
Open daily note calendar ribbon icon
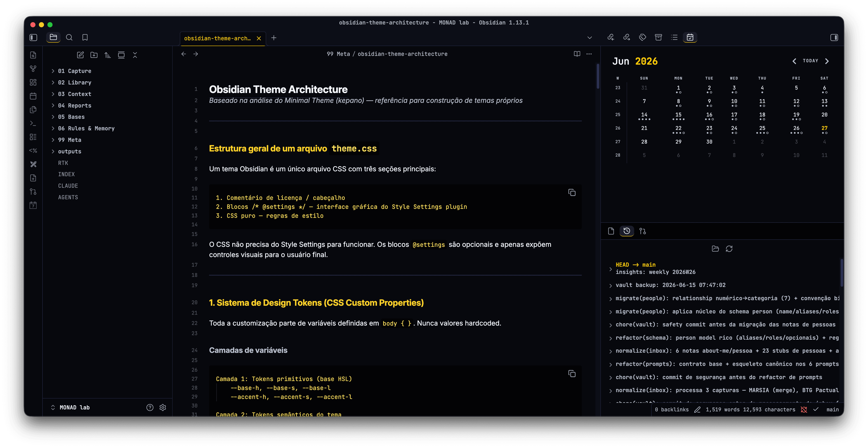33,96
